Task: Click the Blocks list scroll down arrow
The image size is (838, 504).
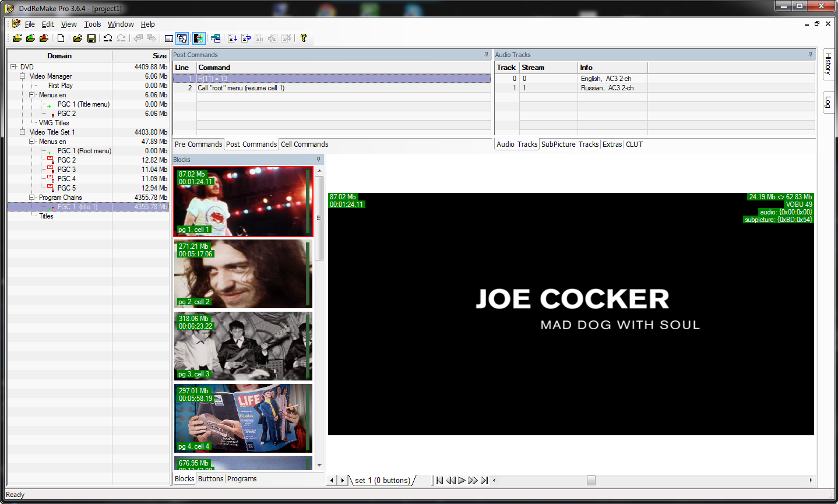Action: click(319, 466)
